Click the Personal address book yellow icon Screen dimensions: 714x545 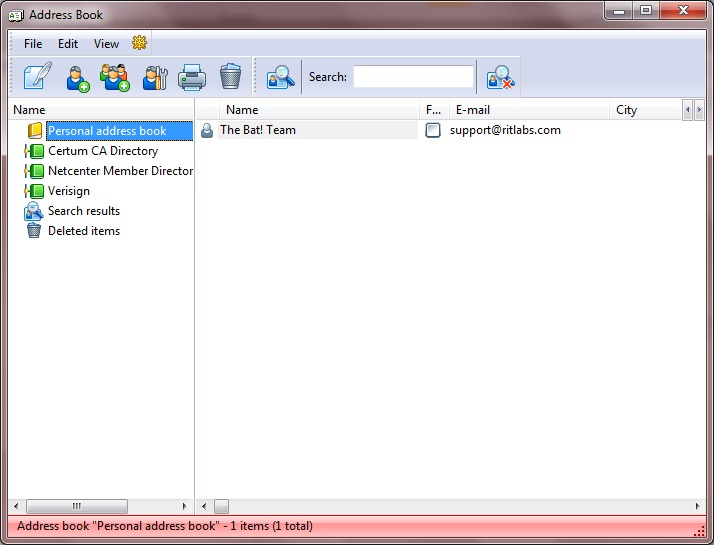[x=35, y=131]
